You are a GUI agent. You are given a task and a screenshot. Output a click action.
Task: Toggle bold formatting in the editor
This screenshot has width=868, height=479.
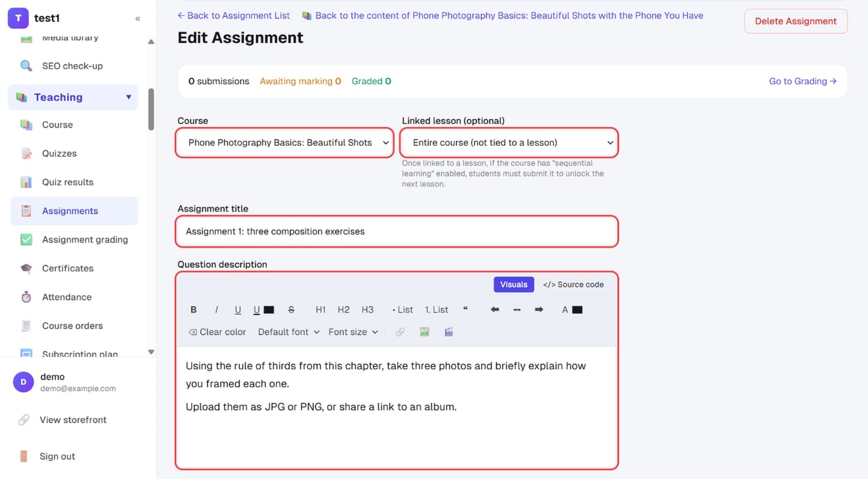(194, 309)
